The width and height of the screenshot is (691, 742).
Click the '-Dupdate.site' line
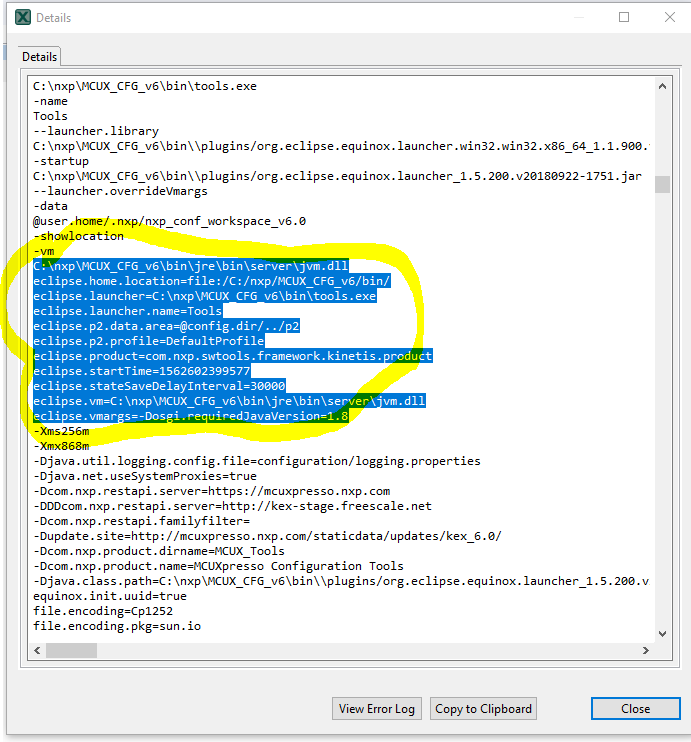[x=267, y=536]
